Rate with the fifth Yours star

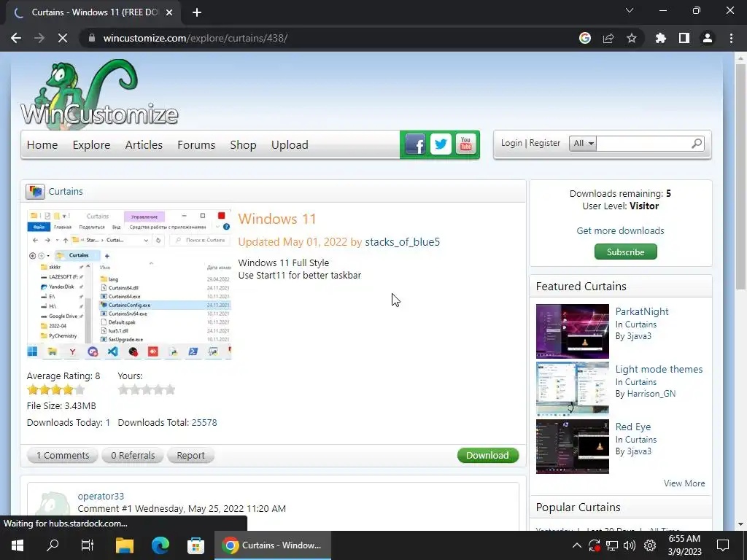click(169, 390)
